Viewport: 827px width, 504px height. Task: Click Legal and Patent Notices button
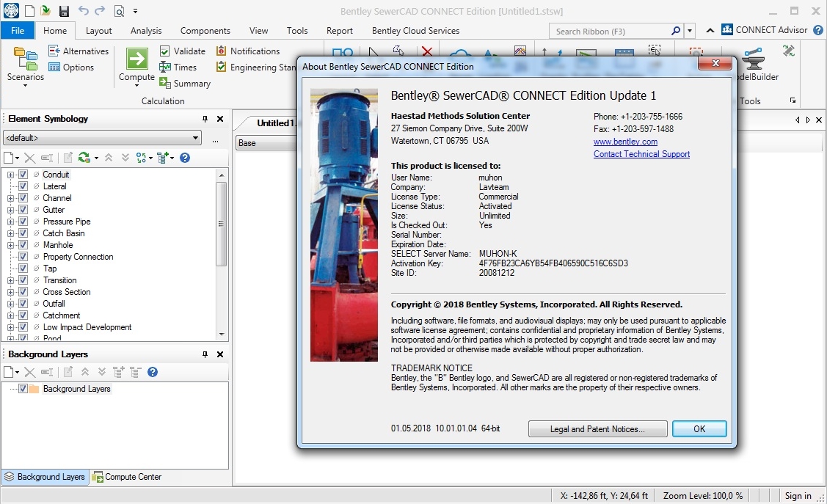597,428
